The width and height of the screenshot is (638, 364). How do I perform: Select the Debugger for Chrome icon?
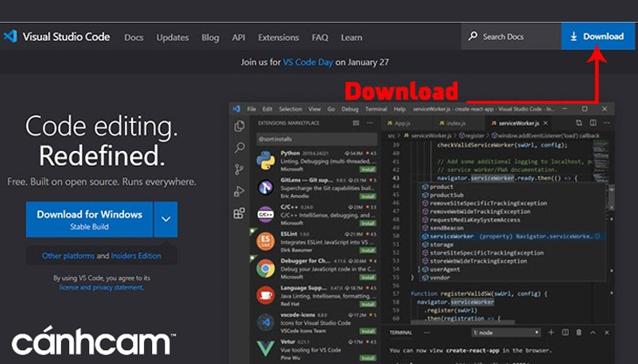coord(266,268)
